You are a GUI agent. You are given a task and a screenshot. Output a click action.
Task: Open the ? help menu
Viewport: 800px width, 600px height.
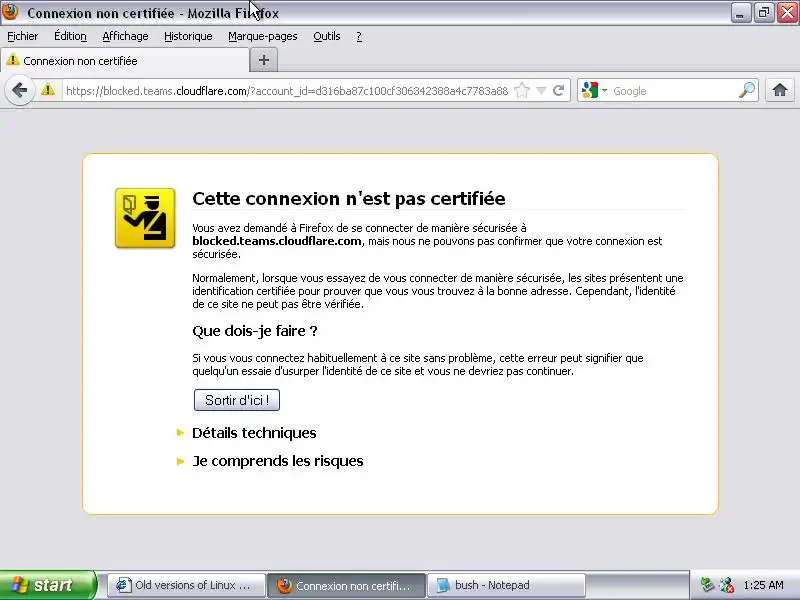point(359,36)
